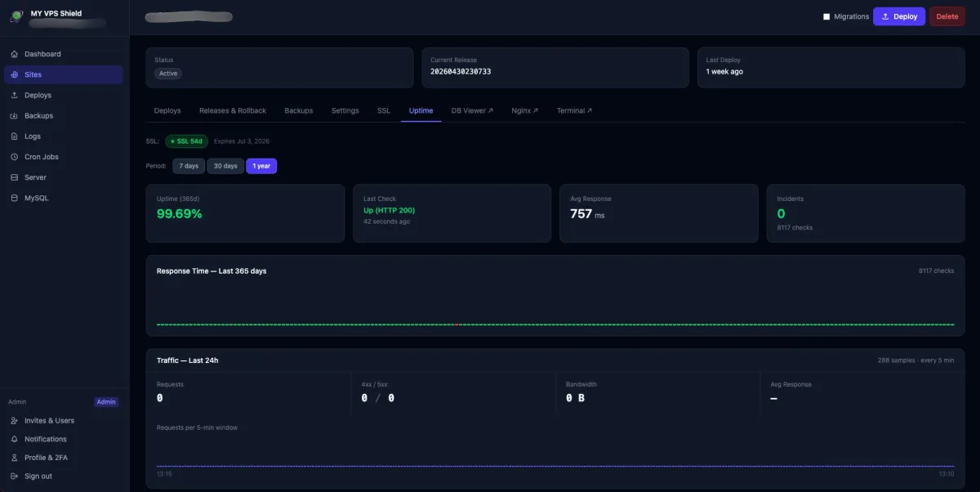
Task: Click the Notifications bell icon
Action: [15, 439]
